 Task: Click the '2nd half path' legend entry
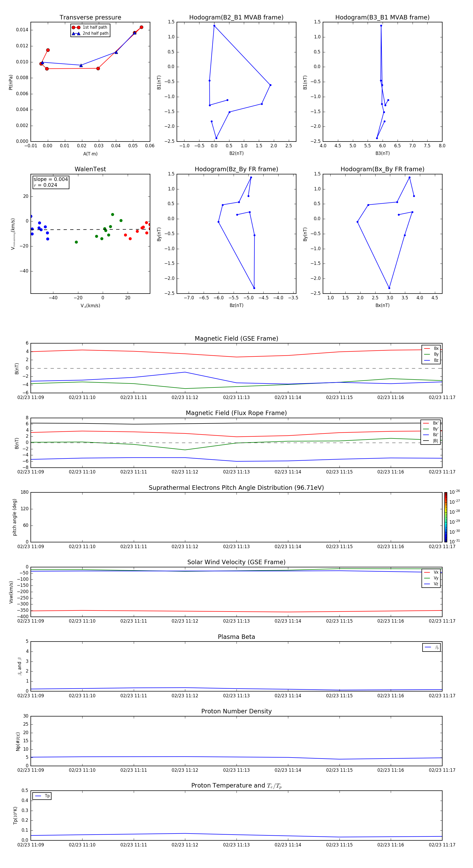90,33
